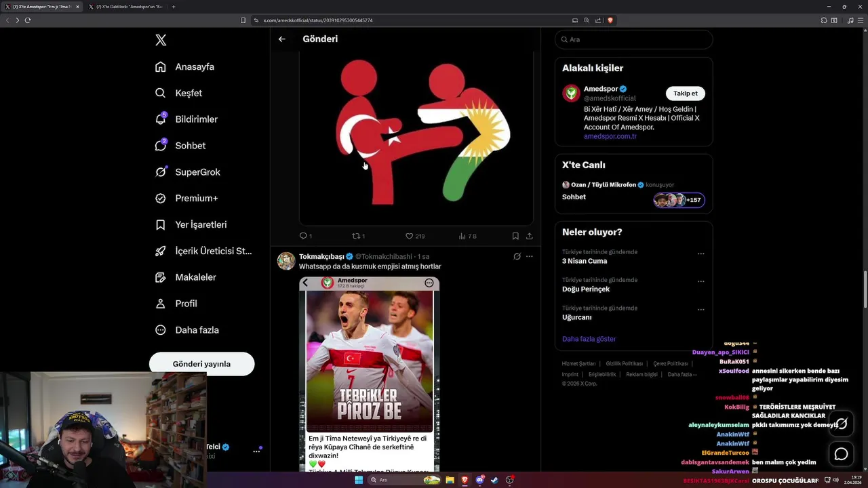Viewport: 868px width, 488px height.
Task: Open Bildirimler notifications
Action: (x=186, y=119)
